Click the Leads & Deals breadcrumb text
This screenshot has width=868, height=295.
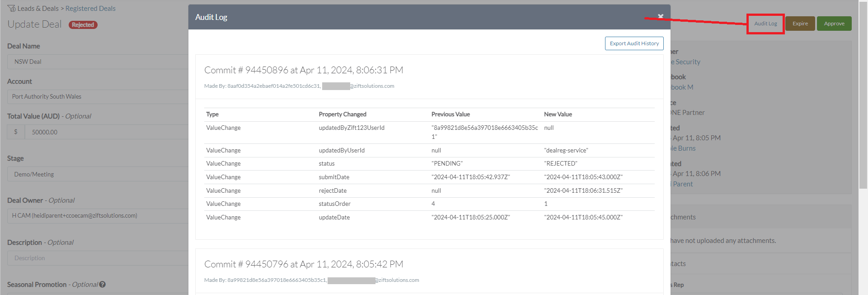(38, 9)
